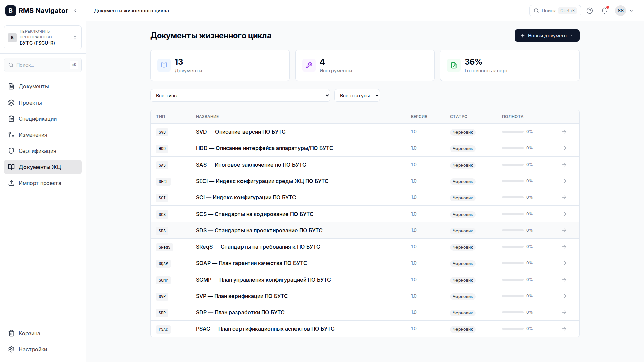Click the breadcrumb Документы жизненного цикла

tap(131, 11)
